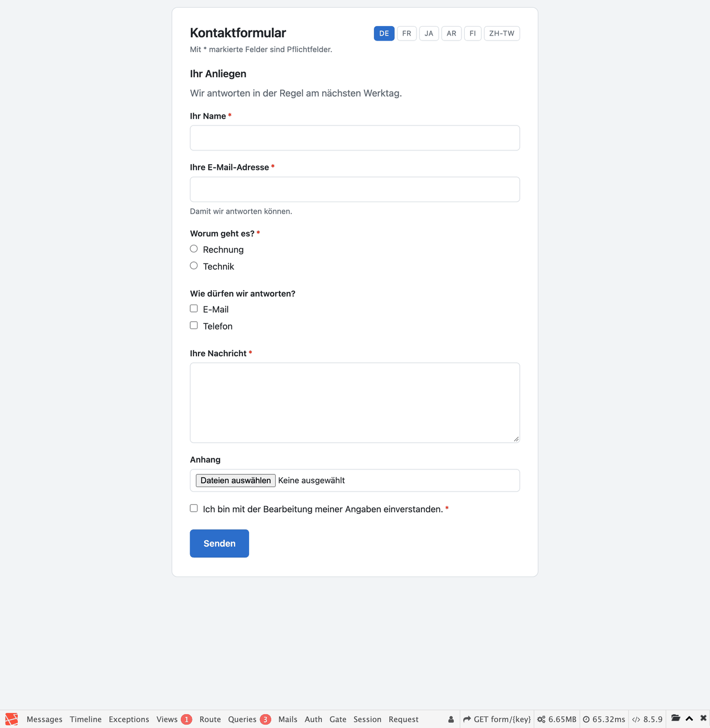Open the Request debugbar tab
This screenshot has width=710, height=728.
(403, 719)
